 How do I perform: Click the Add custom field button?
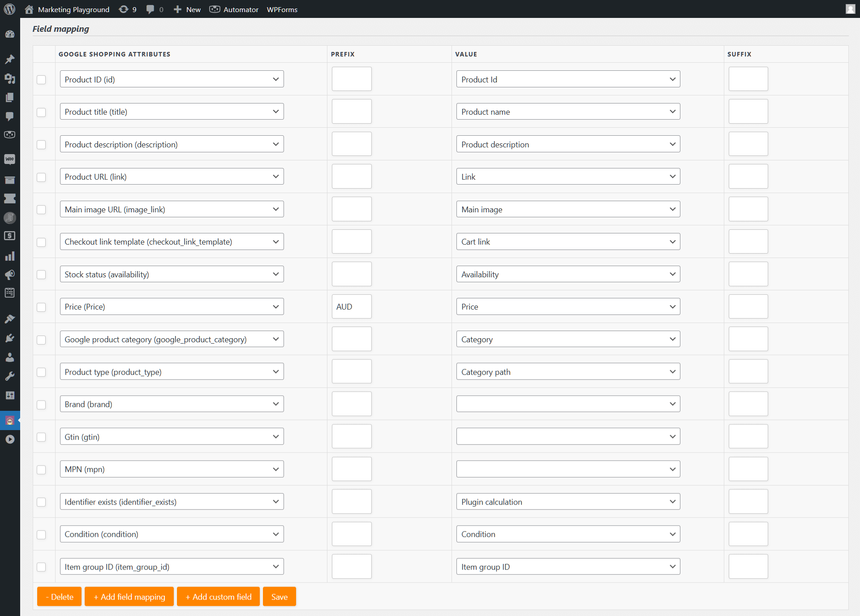click(218, 596)
